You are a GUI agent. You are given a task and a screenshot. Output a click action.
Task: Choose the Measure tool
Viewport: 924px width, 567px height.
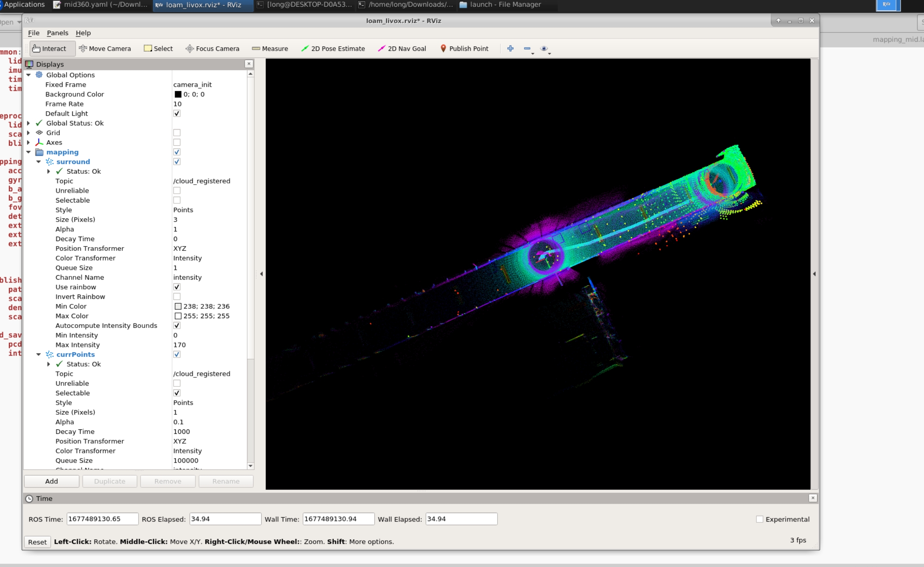(x=270, y=48)
